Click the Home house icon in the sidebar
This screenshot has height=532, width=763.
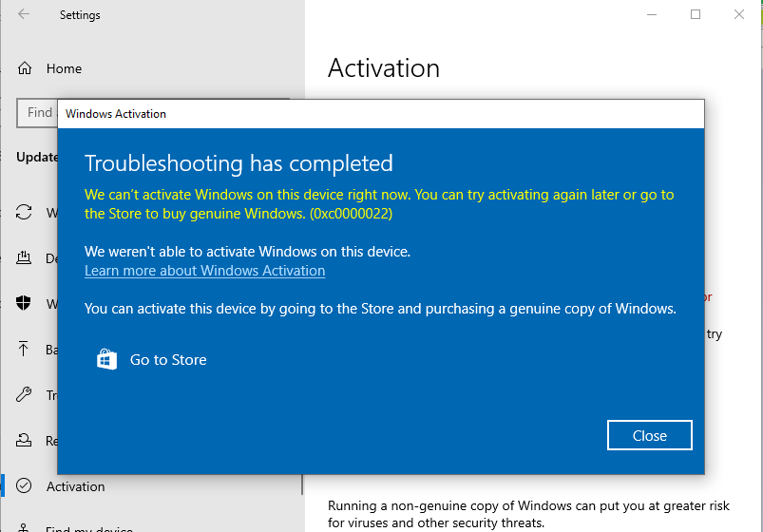click(x=25, y=68)
